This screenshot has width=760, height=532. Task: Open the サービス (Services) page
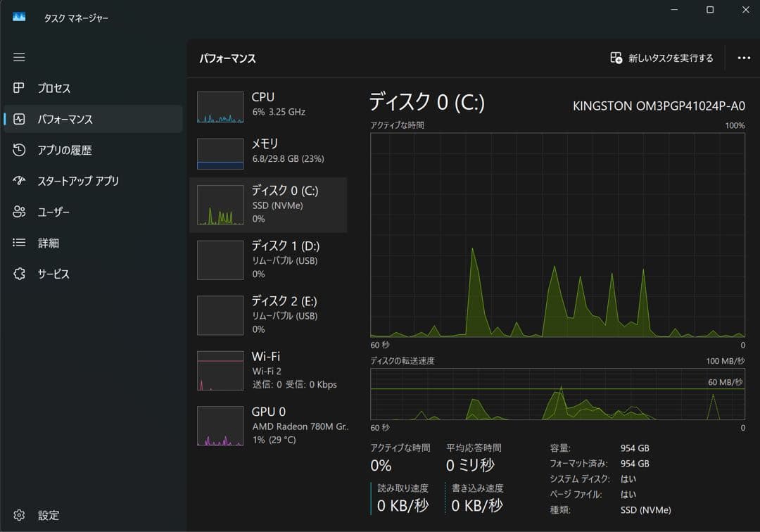pyautogui.click(x=58, y=274)
